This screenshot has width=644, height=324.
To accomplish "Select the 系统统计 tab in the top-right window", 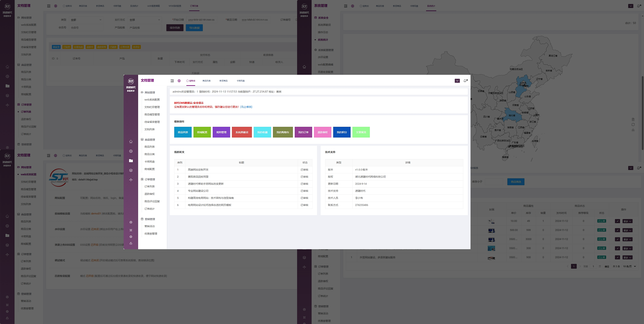I will (431, 6).
